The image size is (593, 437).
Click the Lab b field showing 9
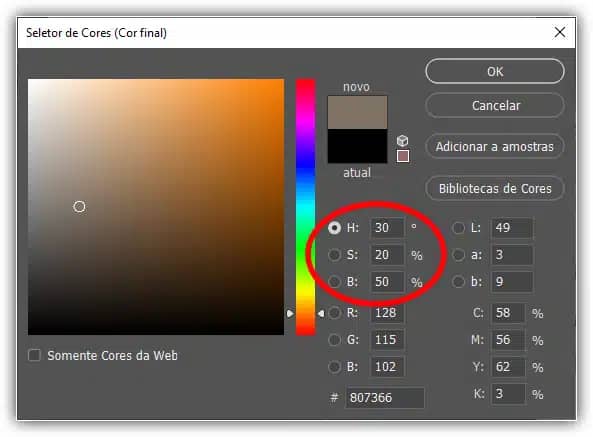512,282
